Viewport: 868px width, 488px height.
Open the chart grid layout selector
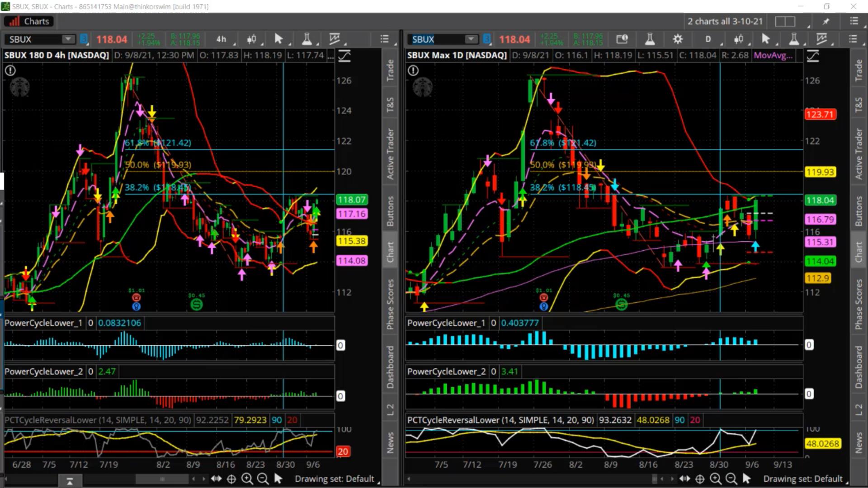tap(785, 21)
